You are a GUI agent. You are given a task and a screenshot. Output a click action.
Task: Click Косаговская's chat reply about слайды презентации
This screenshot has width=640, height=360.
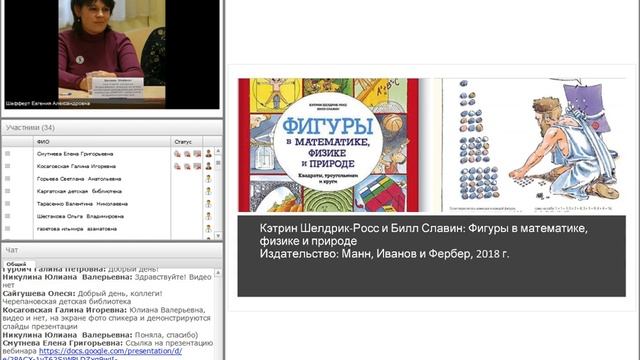click(x=107, y=318)
